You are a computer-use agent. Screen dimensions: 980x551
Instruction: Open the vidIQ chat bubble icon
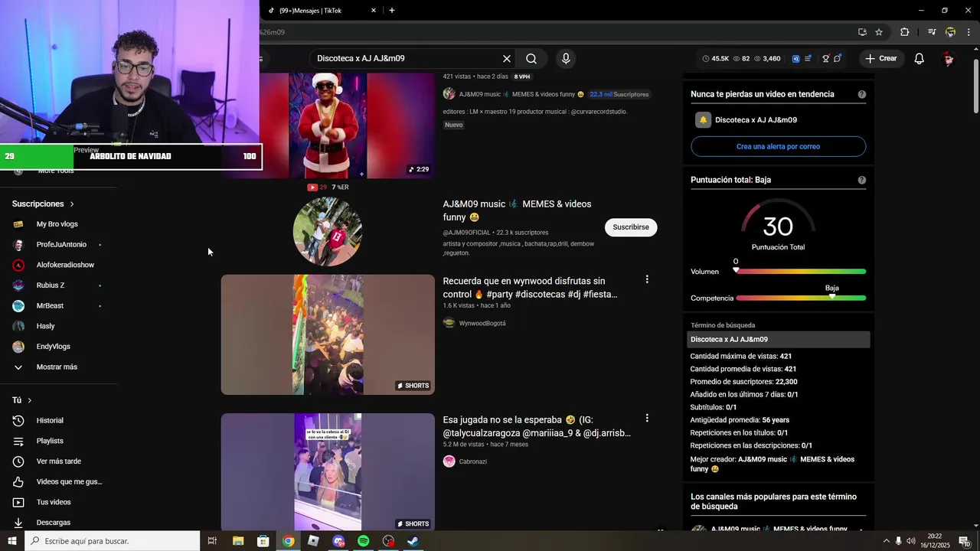tap(838, 58)
